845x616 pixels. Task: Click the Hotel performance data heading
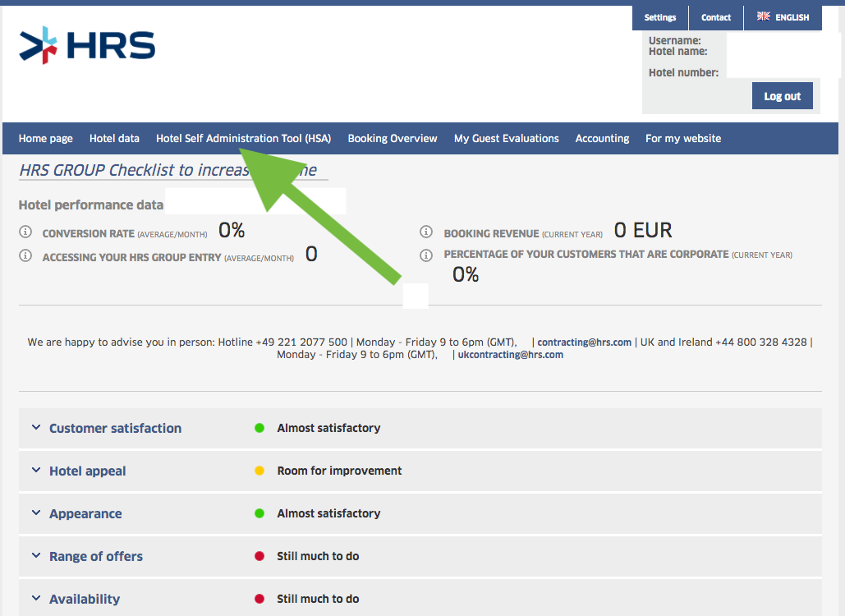coord(91,205)
